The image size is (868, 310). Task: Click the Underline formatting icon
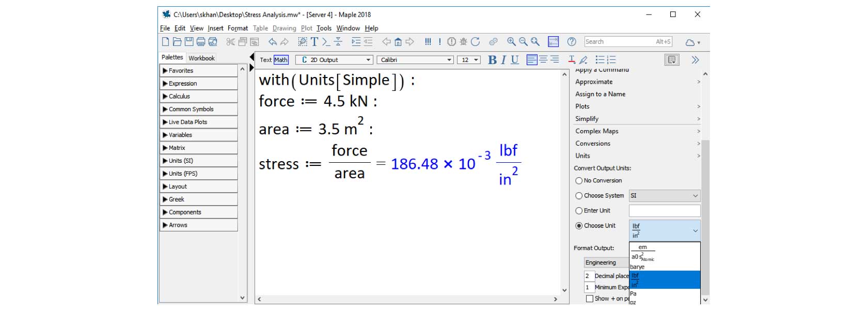tap(515, 60)
